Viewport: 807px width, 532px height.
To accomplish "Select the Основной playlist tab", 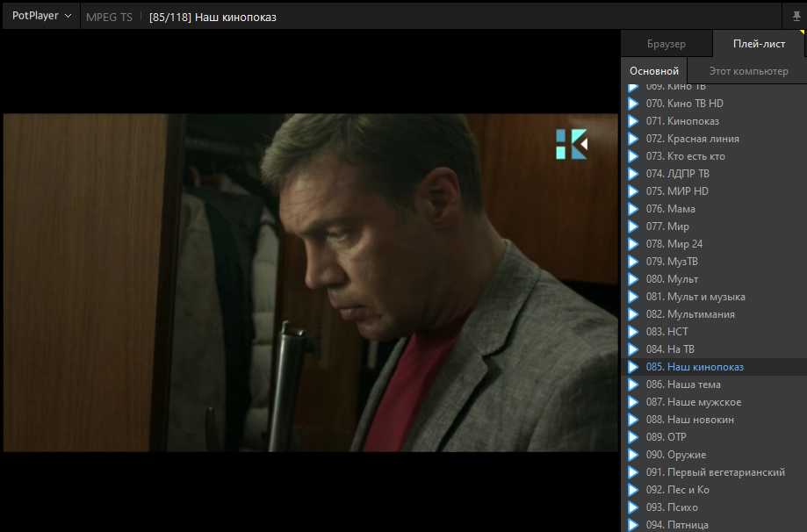I will click(x=653, y=71).
